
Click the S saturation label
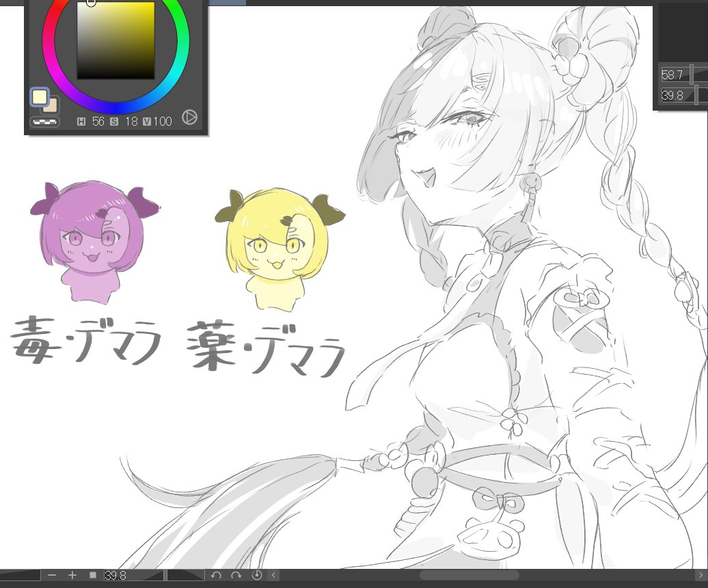(x=114, y=122)
